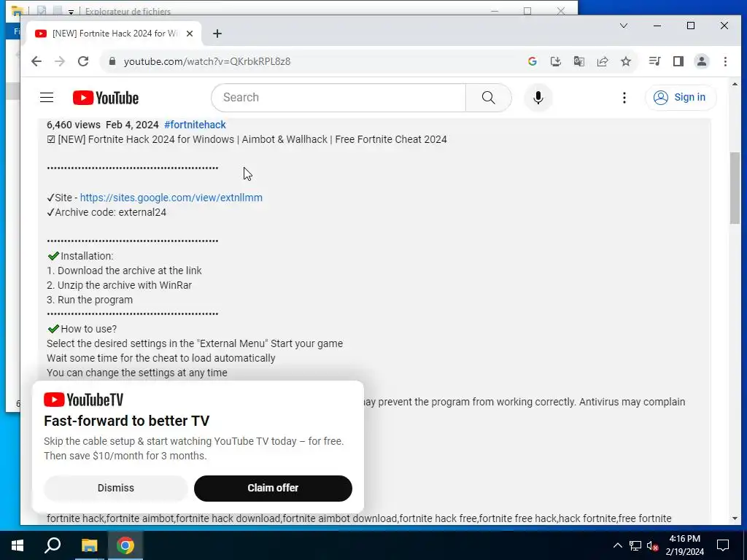Open the network tray icon
This screenshot has height=560, width=747.
coord(635,545)
